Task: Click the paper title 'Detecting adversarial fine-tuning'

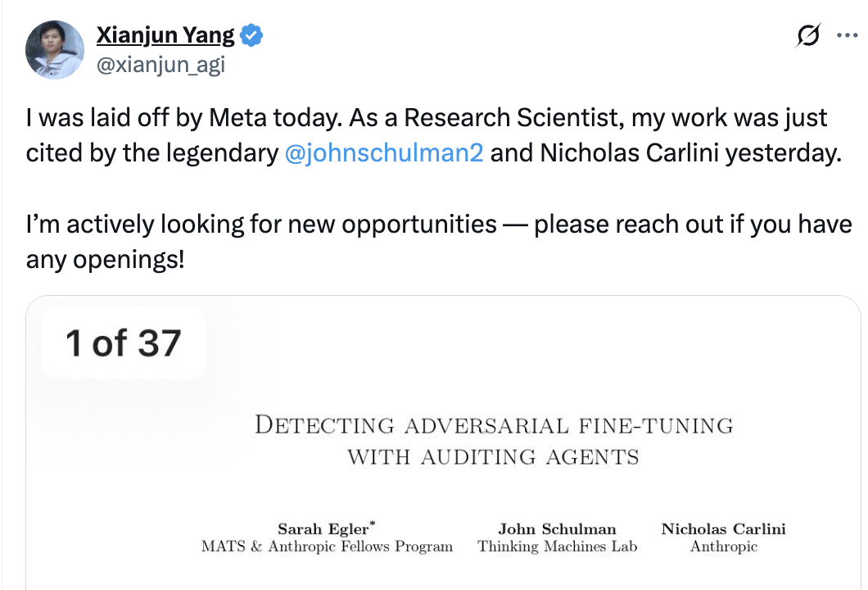Action: tap(494, 425)
